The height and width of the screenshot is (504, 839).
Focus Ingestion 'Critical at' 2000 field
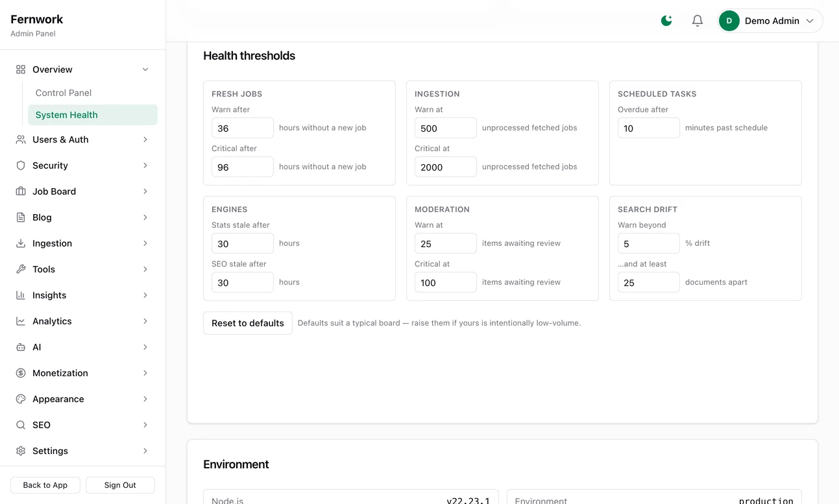(446, 167)
